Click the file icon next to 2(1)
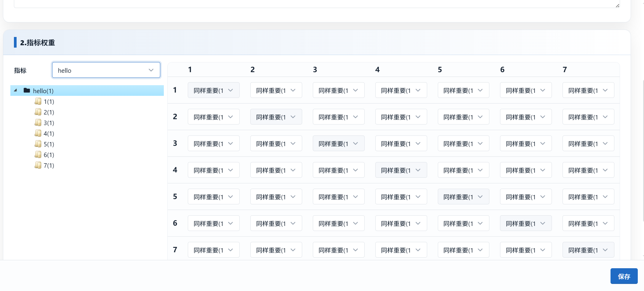The height and width of the screenshot is (291, 644). pyautogui.click(x=38, y=112)
